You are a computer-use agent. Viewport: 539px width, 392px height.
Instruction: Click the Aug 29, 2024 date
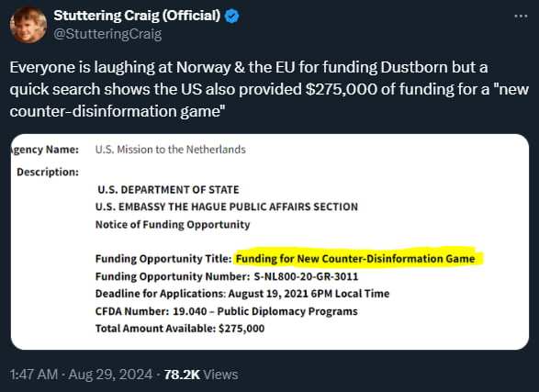(110, 375)
